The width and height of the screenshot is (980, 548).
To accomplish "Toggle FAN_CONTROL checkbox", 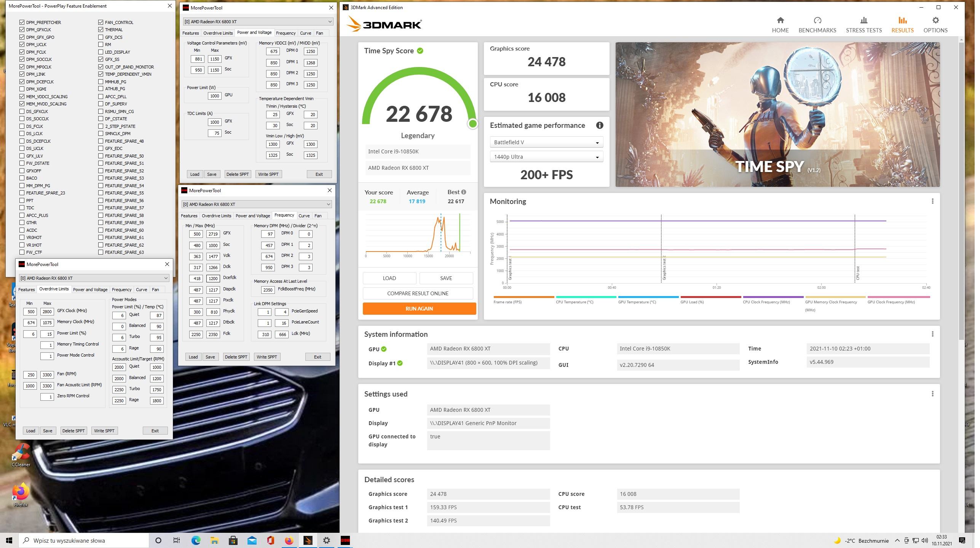I will click(x=101, y=22).
